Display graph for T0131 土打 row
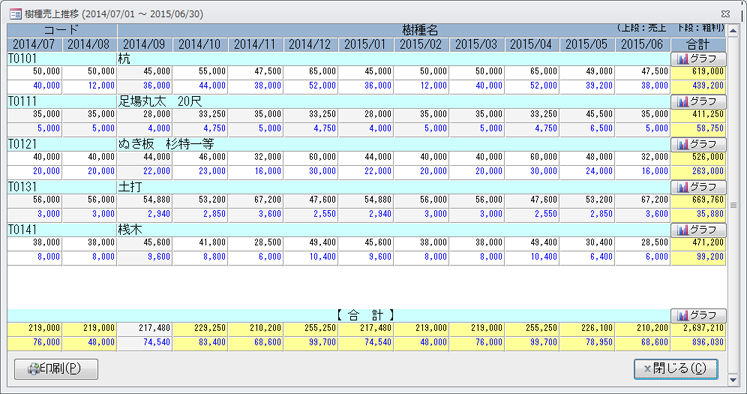The width and height of the screenshot is (747, 394). (x=698, y=187)
